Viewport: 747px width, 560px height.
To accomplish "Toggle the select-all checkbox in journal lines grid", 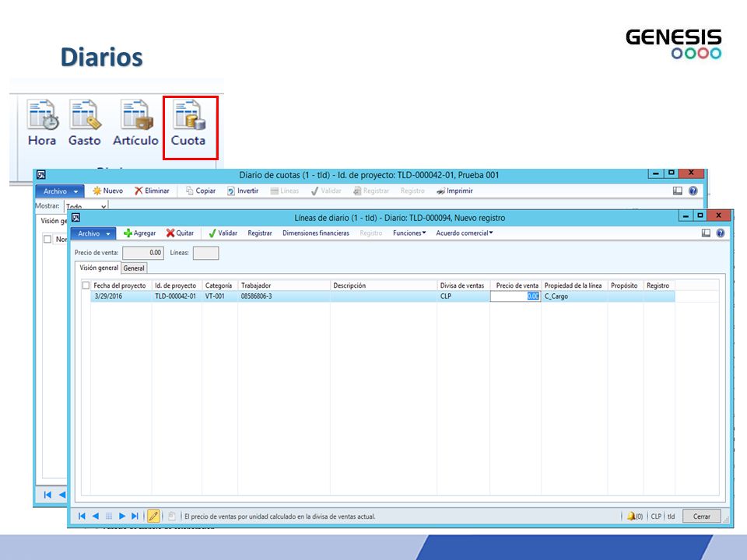I will coord(86,285).
